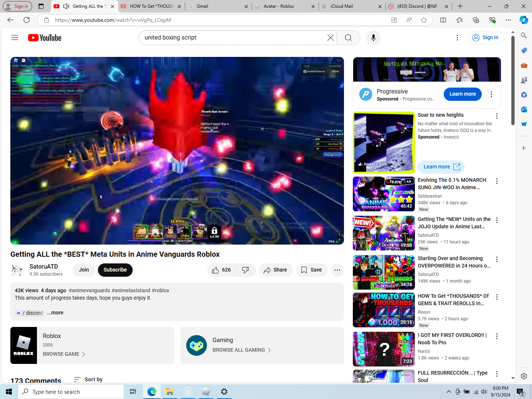
Task: Play Starting Over 24 Hours thumbnail
Action: (x=384, y=272)
